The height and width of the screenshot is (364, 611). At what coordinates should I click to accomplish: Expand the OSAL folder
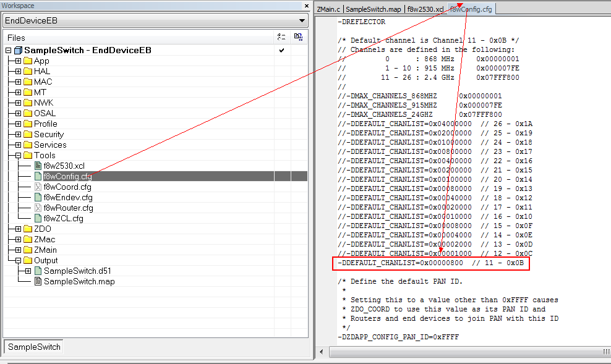point(19,114)
